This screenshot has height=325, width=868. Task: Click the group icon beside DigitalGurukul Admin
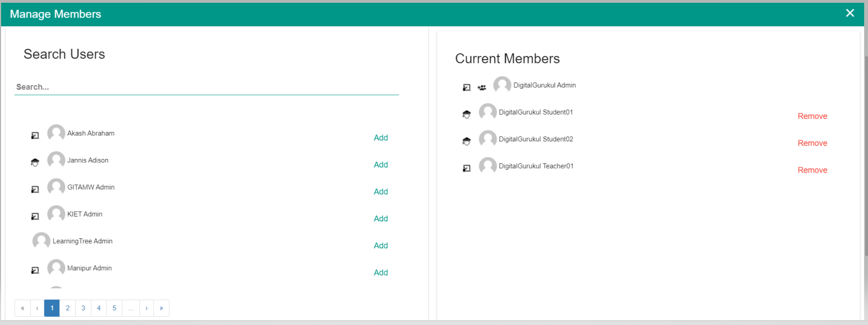[x=481, y=88]
